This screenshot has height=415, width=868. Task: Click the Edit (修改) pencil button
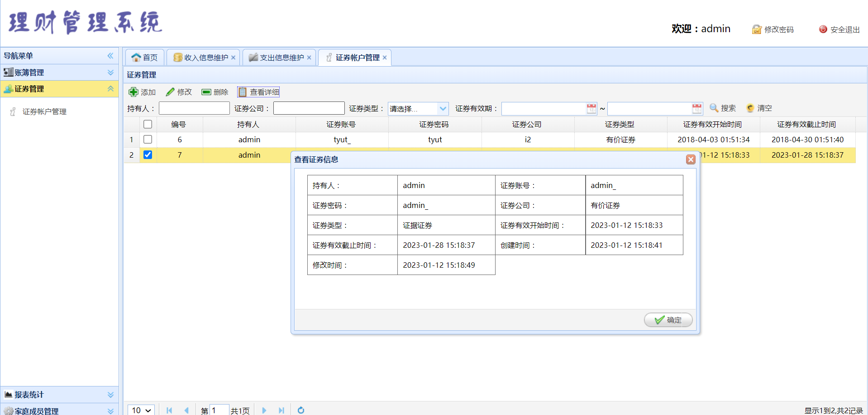(179, 92)
